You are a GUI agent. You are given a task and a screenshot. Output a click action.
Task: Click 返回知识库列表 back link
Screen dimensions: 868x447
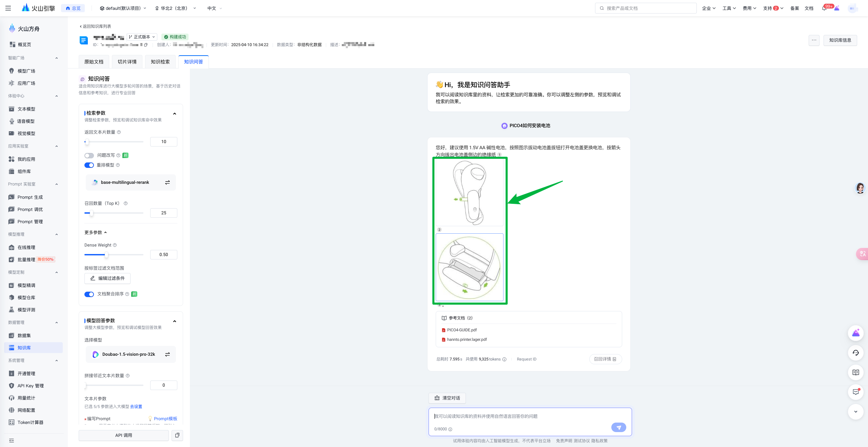pos(95,26)
